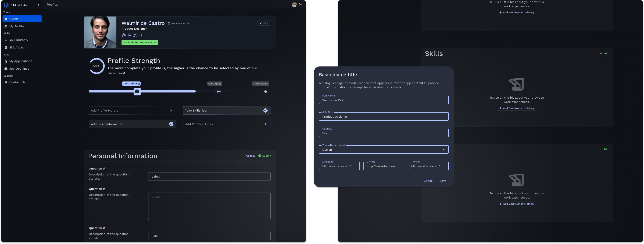The width and height of the screenshot is (644, 244).
Task: Open Contact Us in the sidebar
Action: 22,82
